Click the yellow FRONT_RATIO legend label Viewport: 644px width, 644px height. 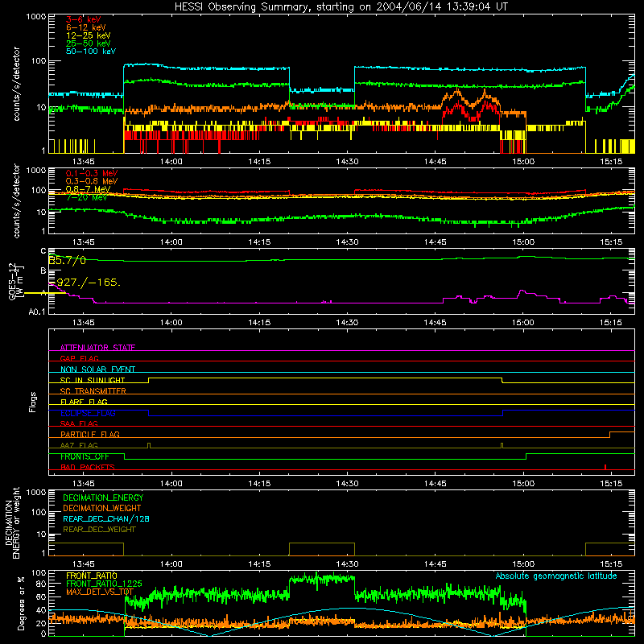(x=92, y=576)
